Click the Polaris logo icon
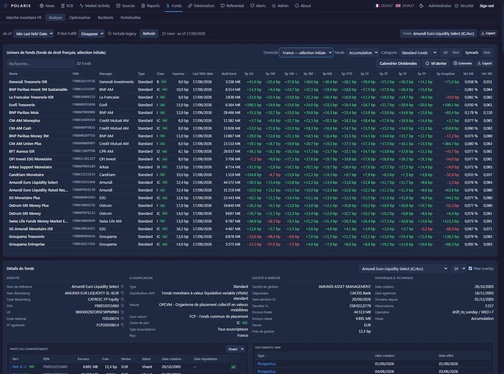The width and height of the screenshot is (504, 374). coord(6,6)
